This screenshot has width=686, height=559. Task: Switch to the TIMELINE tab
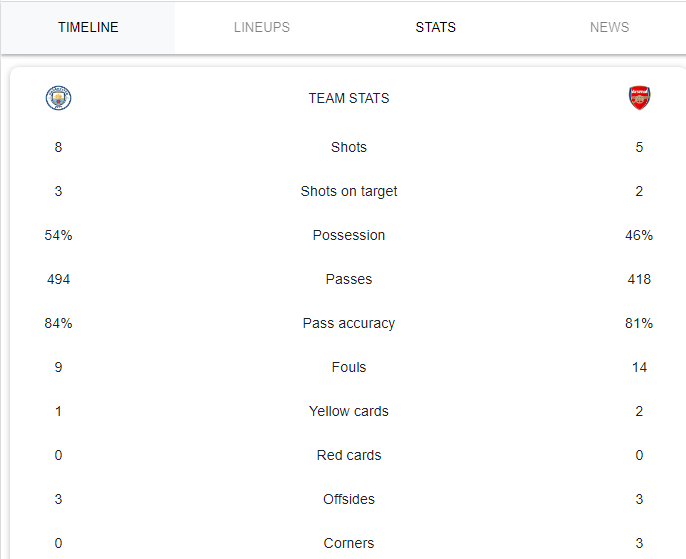tap(88, 28)
